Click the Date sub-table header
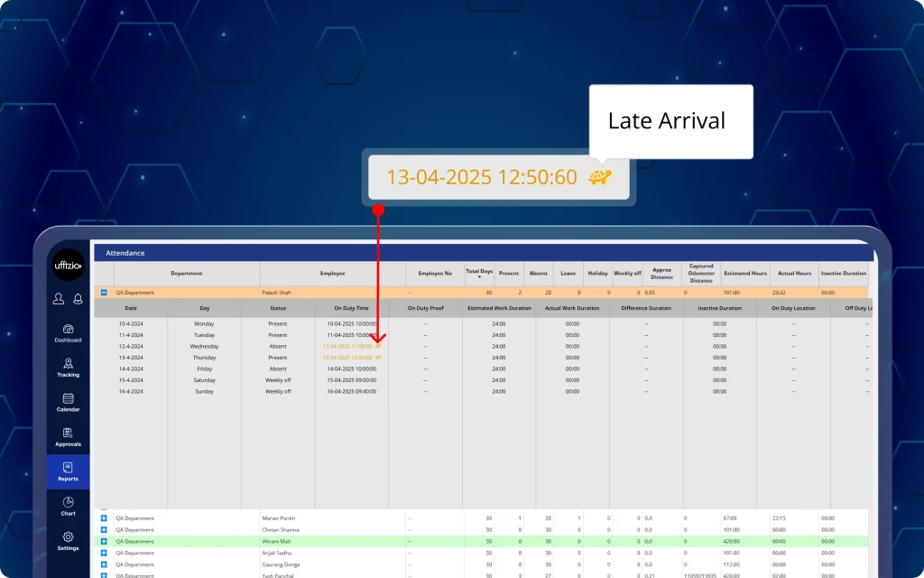The width and height of the screenshot is (924, 578). 131,309
